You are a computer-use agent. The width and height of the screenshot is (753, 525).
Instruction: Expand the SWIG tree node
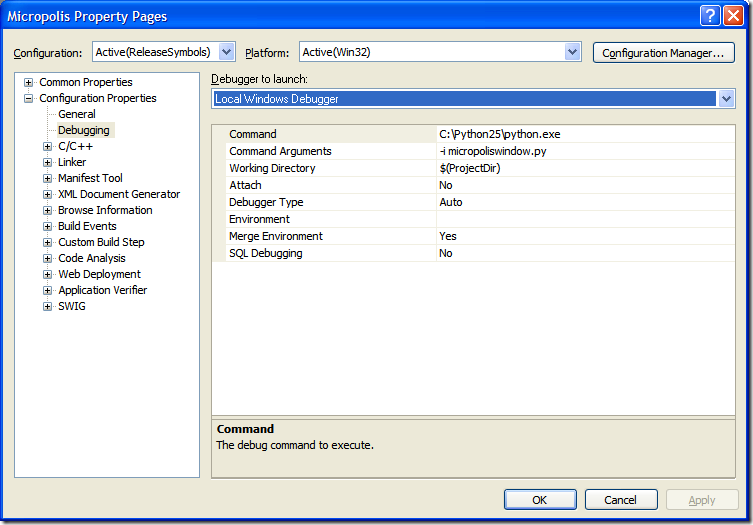(47, 306)
